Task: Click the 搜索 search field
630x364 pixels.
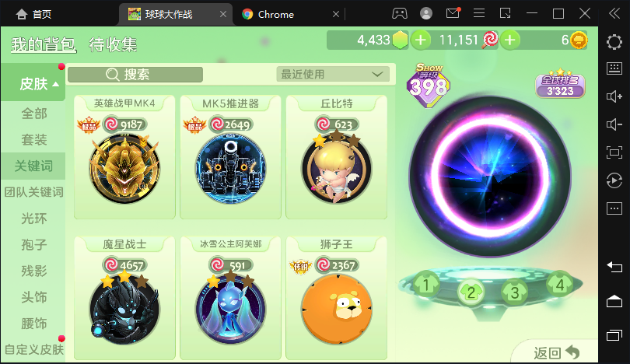Action: [135, 75]
